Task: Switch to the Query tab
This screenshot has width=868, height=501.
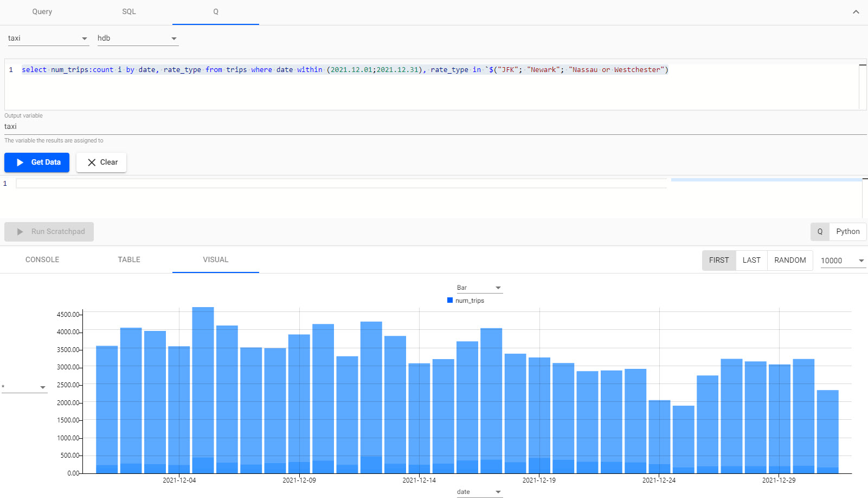Action: tap(42, 12)
